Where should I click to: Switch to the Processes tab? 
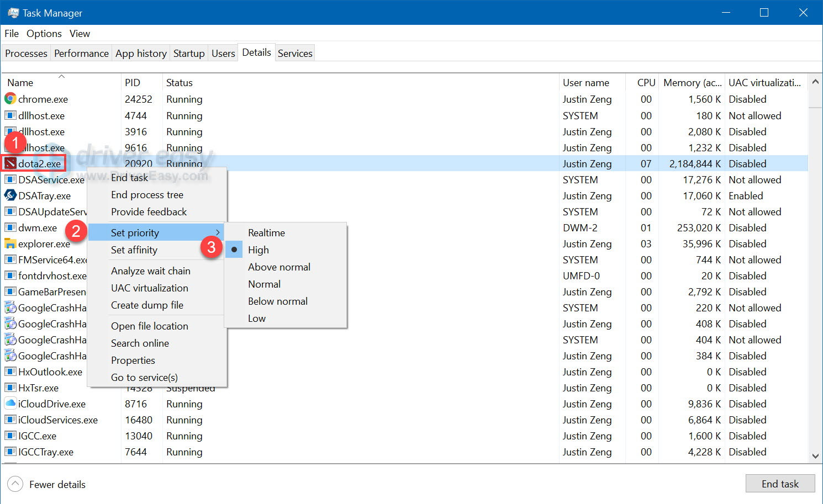point(26,53)
